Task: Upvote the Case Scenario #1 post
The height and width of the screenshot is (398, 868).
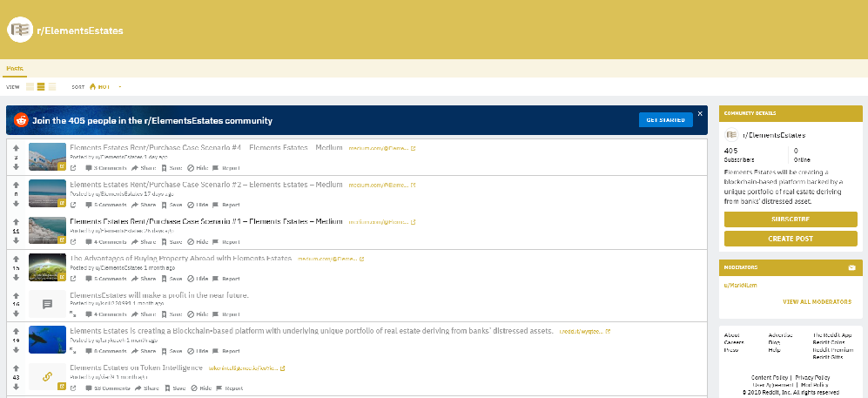Action: click(x=16, y=222)
